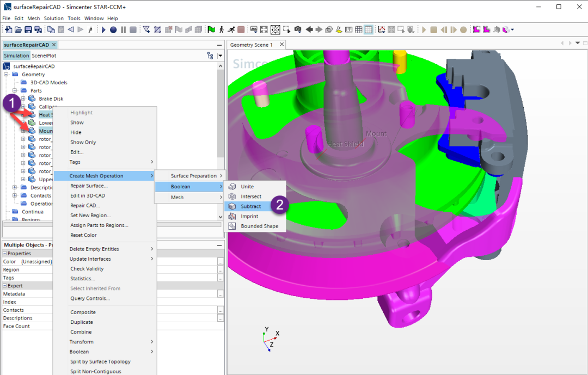The image size is (588, 375).
Task: Click the grid icon in the toolbar
Action: click(x=358, y=29)
